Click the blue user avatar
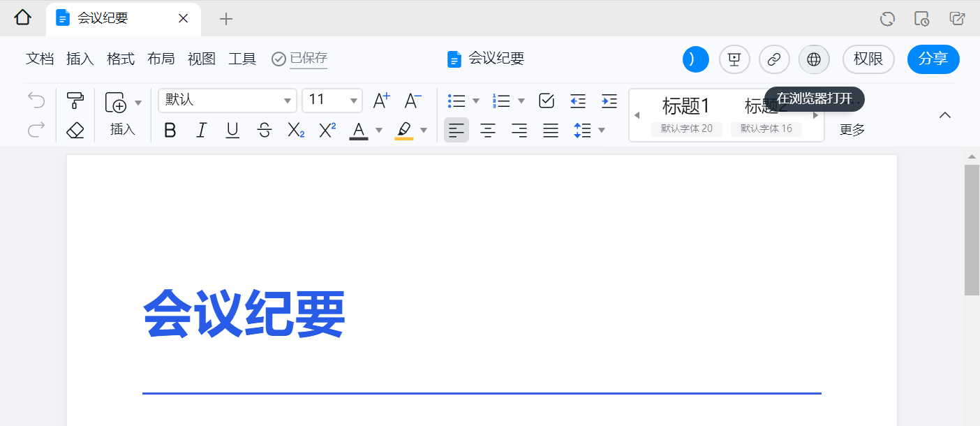The height and width of the screenshot is (426, 980). [696, 59]
